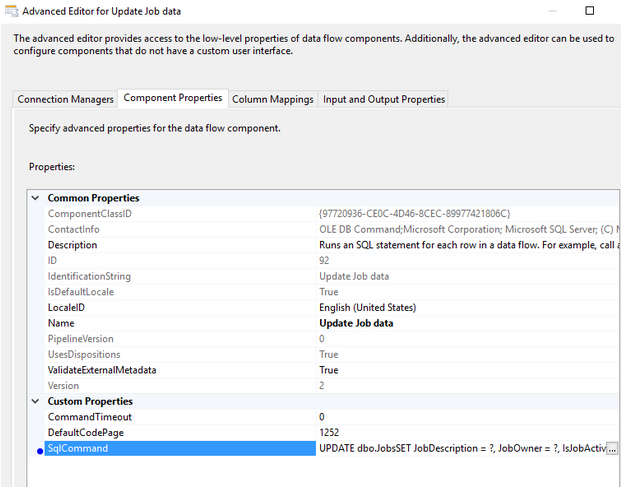Screen dimensions: 625x489
Task: Select the ComponentClassID property label
Action: (90, 214)
